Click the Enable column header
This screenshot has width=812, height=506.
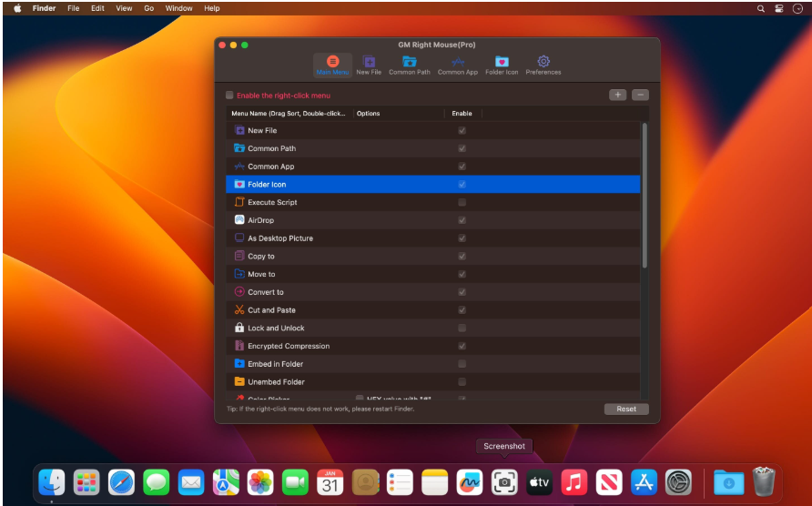[462, 114]
